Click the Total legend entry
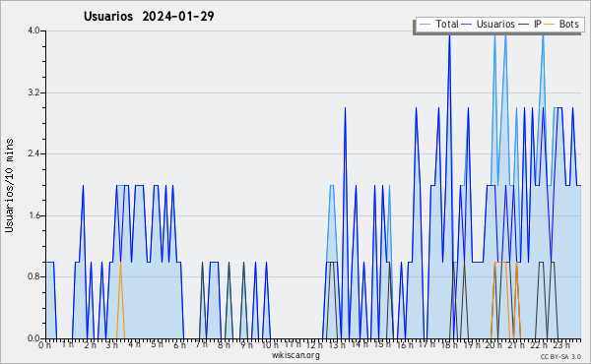The height and width of the screenshot is (364, 591). 439,24
